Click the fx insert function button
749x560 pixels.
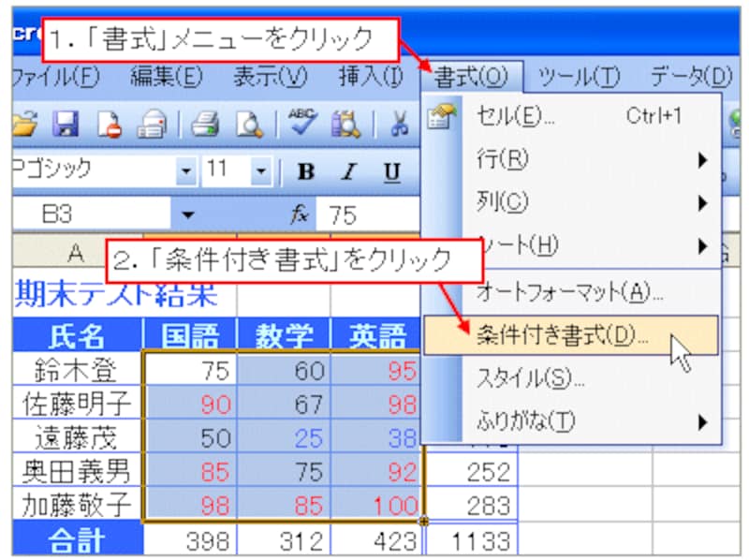[300, 214]
